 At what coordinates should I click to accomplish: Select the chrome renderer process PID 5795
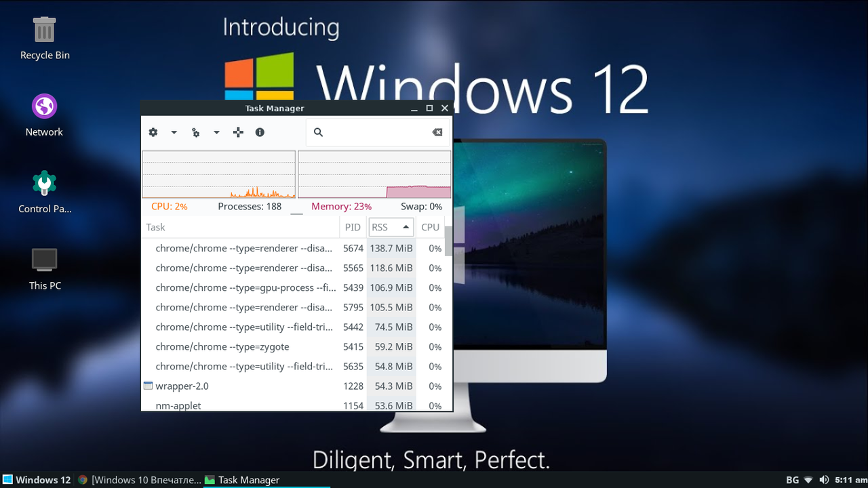tap(293, 307)
